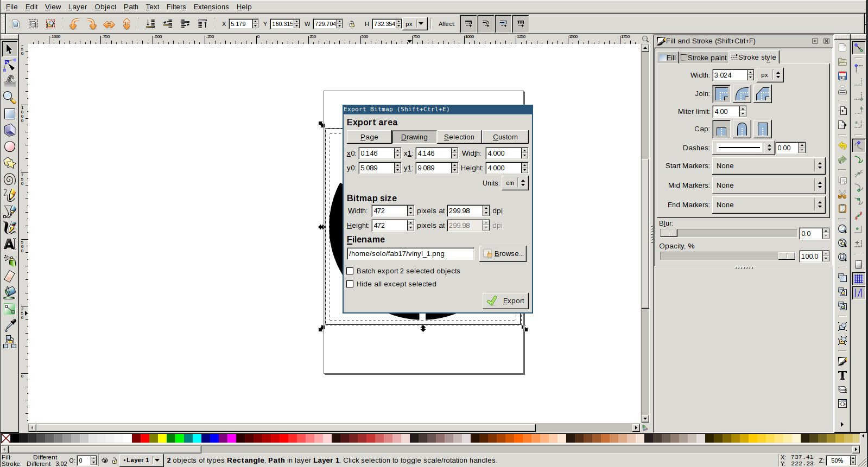The height and width of the screenshot is (467, 868).
Task: Select the Paint Bucket tool
Action: tap(9, 293)
